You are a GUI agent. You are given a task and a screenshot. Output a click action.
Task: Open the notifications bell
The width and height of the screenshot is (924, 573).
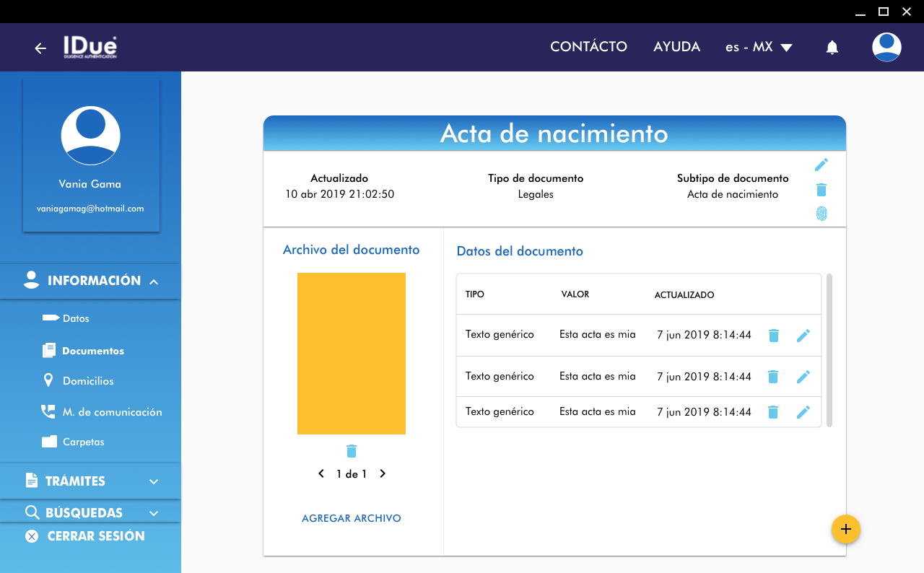click(832, 48)
